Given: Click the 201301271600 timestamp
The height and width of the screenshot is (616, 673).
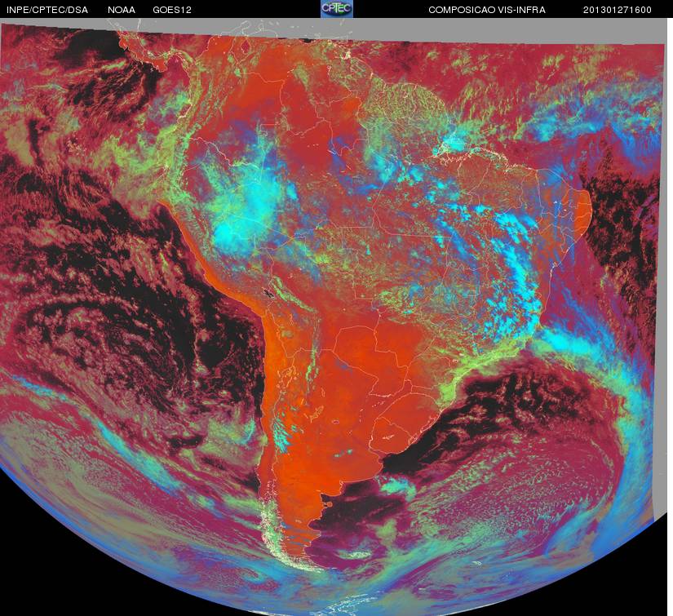Looking at the screenshot, I should coord(618,10).
